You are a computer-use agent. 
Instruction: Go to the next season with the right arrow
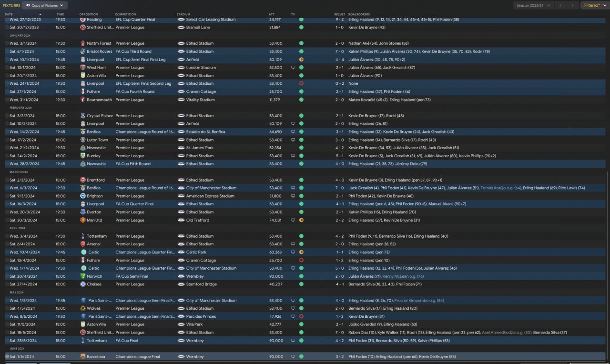(x=573, y=5)
